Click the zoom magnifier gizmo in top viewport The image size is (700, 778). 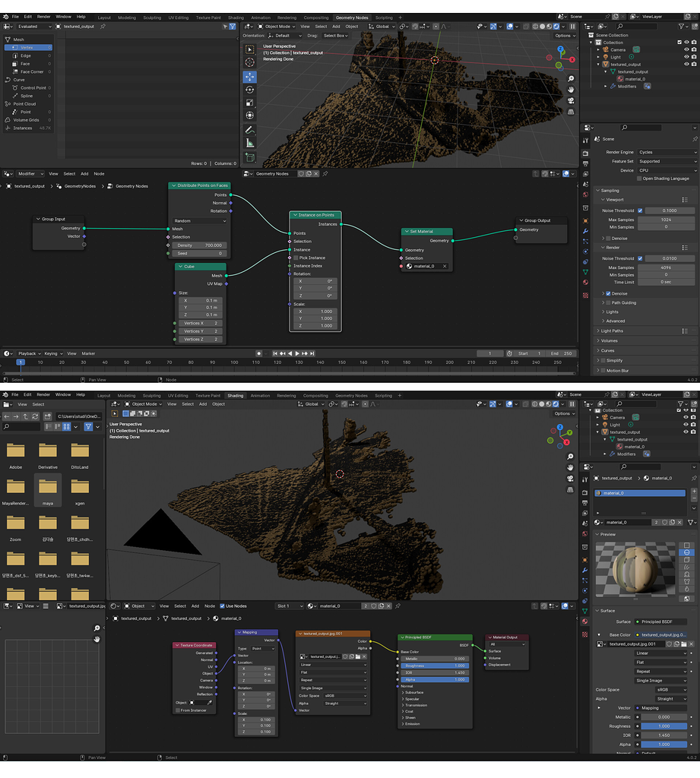571,79
